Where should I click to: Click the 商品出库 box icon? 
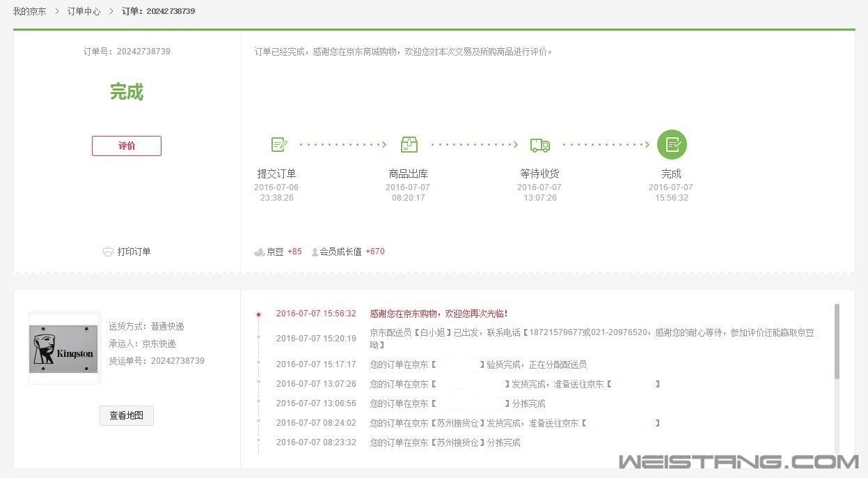coord(409,144)
